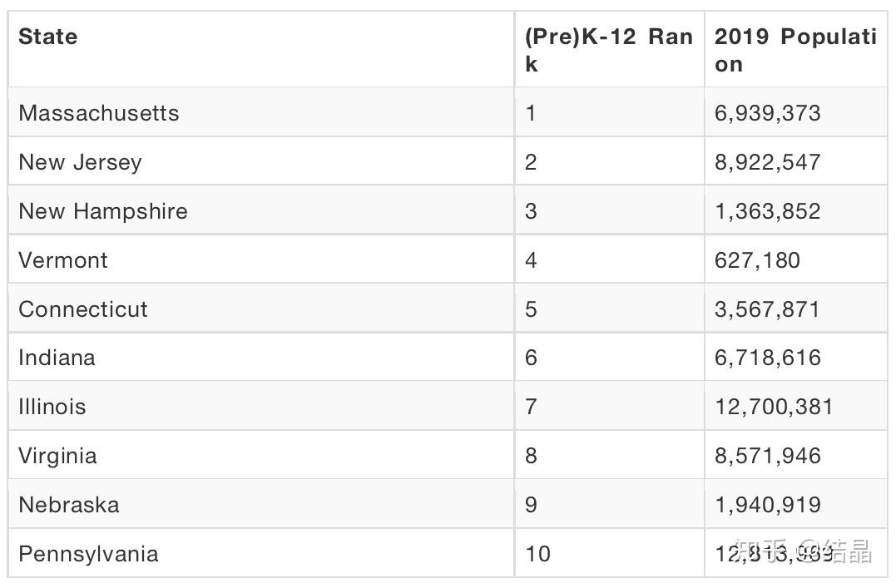Screen dimensions: 896x588
Task: Select Connecticut's rank number 5
Action: (531, 309)
